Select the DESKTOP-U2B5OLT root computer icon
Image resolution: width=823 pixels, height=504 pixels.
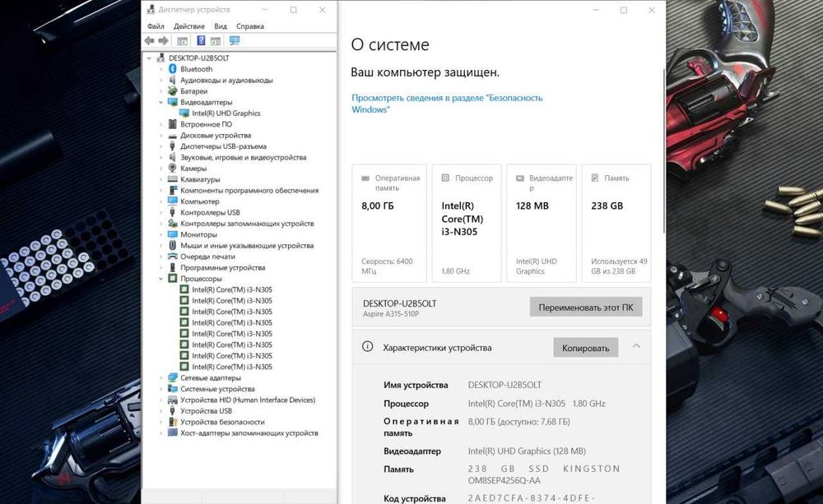click(x=161, y=58)
